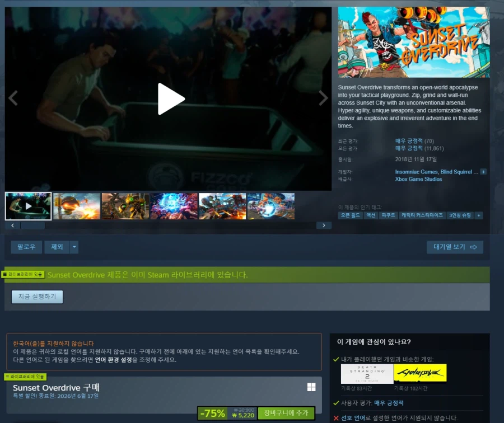The image size is (504, 423).
Task: Click the 이 게임에 관심이 있나요? heading
Action: 374,342
